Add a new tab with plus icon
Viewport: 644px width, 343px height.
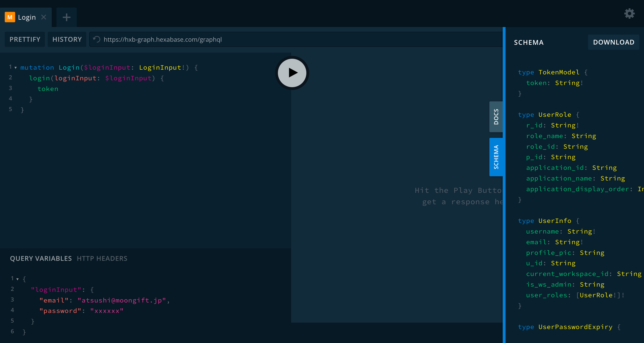(x=66, y=17)
